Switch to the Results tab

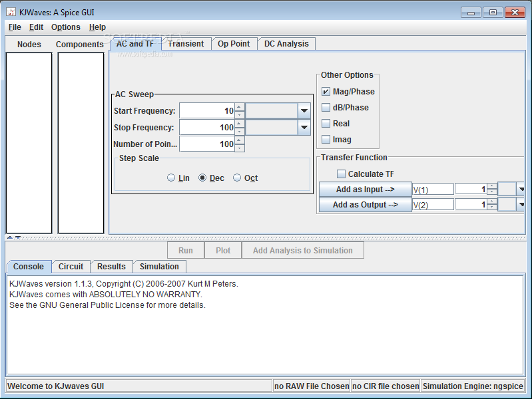point(111,267)
